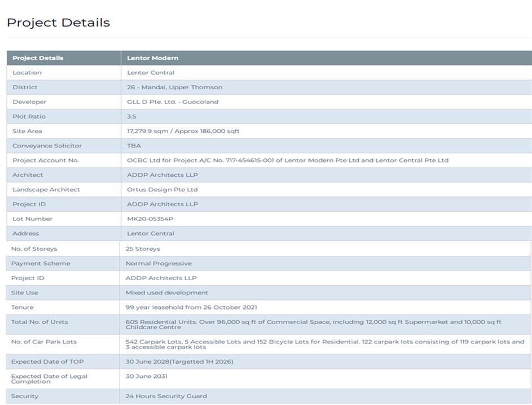Click the district value 26 - Mandai, Upper Thomson
Screen dimensions: 532x405
pyautogui.click(x=174, y=87)
